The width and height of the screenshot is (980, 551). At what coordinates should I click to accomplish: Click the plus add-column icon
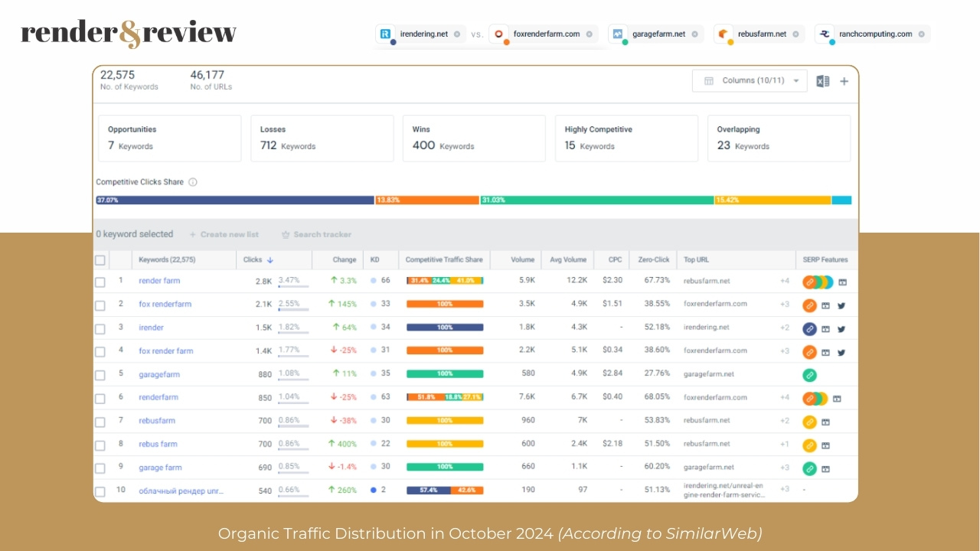(844, 81)
